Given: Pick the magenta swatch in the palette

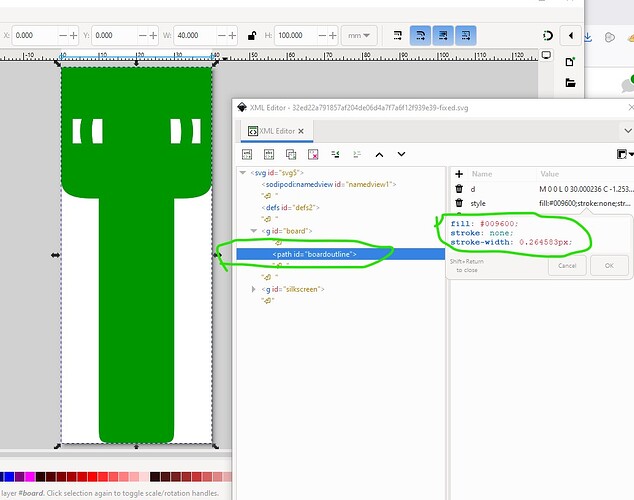Looking at the screenshot, I should point(30,477).
